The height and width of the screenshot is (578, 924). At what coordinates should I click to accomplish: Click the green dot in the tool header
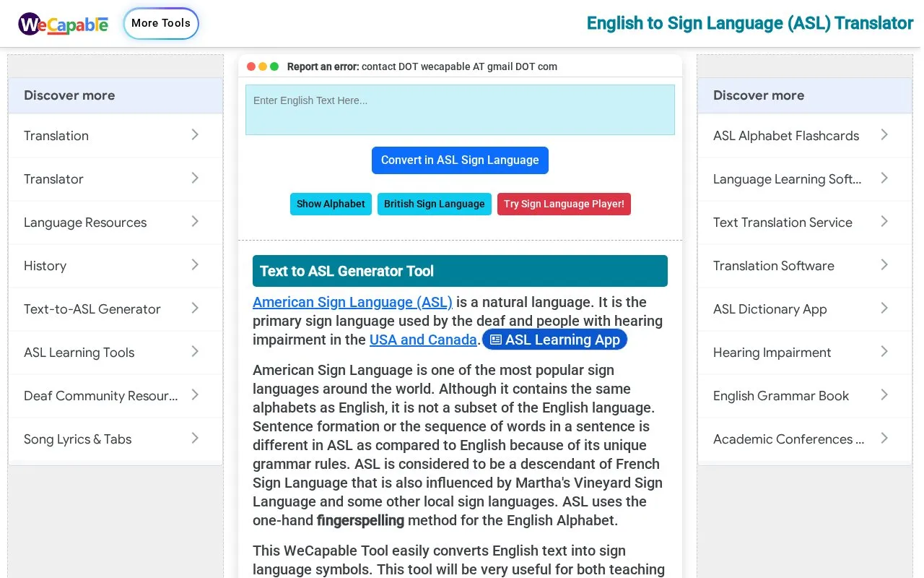pos(274,66)
